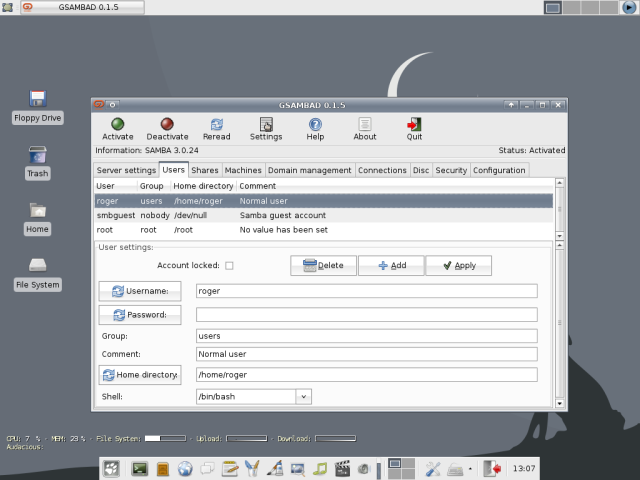This screenshot has width=640, height=480.
Task: Click the Quit toolbar icon
Action: [x=414, y=124]
